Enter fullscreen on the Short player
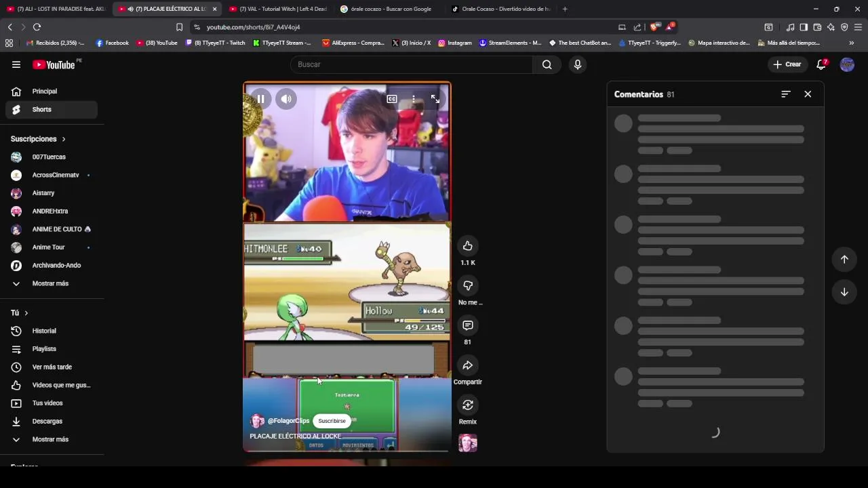The height and width of the screenshot is (488, 868). 435,99
